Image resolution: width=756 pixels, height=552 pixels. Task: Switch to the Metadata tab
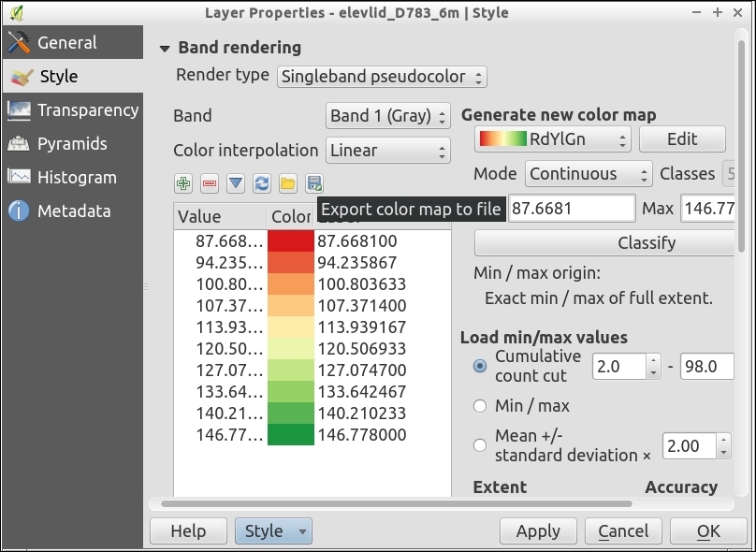72,211
